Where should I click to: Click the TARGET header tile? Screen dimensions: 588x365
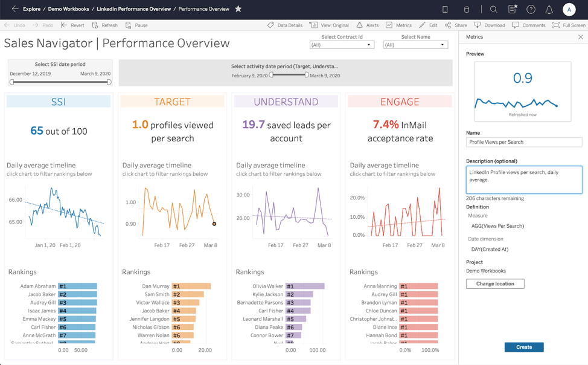[x=172, y=102]
